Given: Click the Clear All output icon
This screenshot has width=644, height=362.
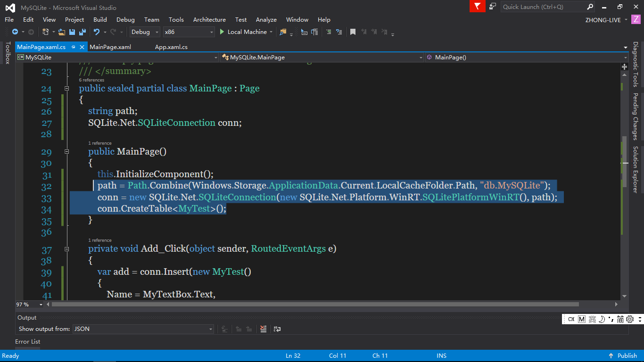Looking at the screenshot, I should coord(263,329).
